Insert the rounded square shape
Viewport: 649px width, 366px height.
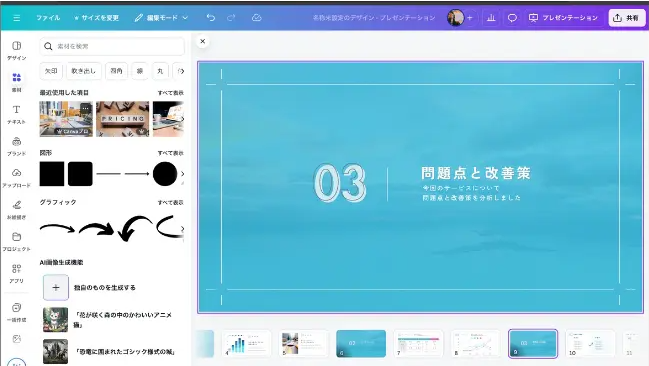(x=80, y=174)
